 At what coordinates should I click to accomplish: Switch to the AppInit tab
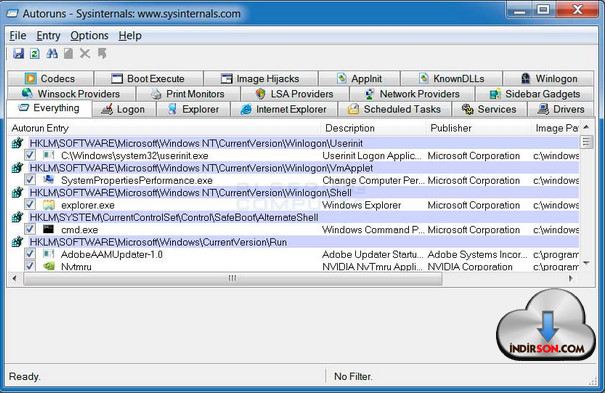coord(359,78)
